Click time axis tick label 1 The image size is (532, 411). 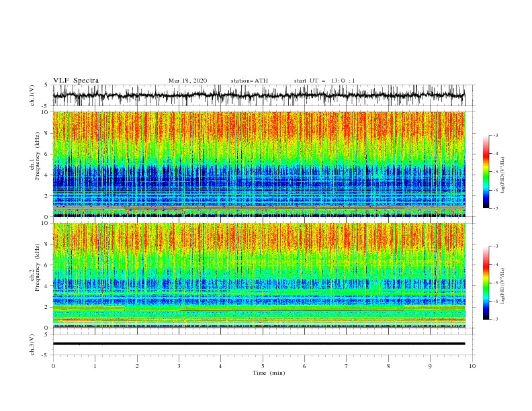coord(95,366)
